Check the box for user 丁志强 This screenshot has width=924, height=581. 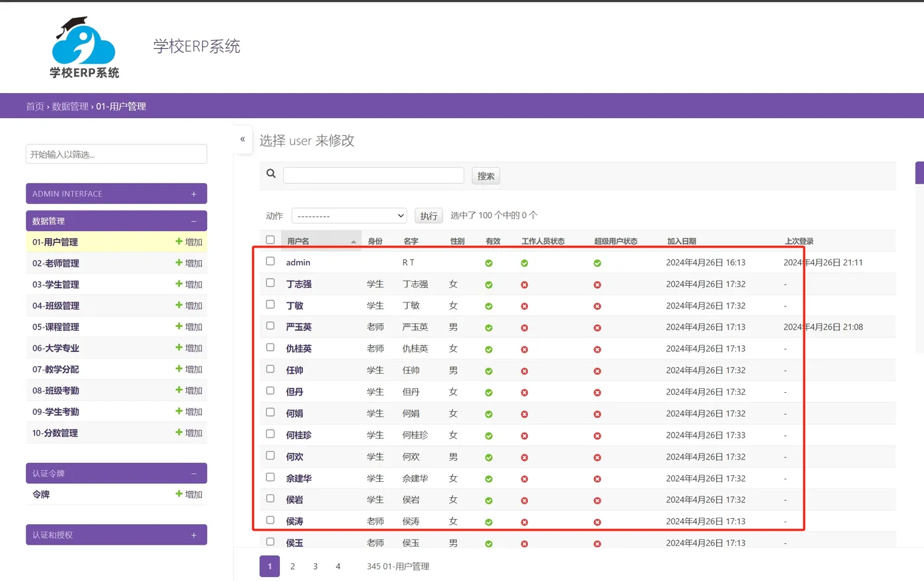(270, 283)
